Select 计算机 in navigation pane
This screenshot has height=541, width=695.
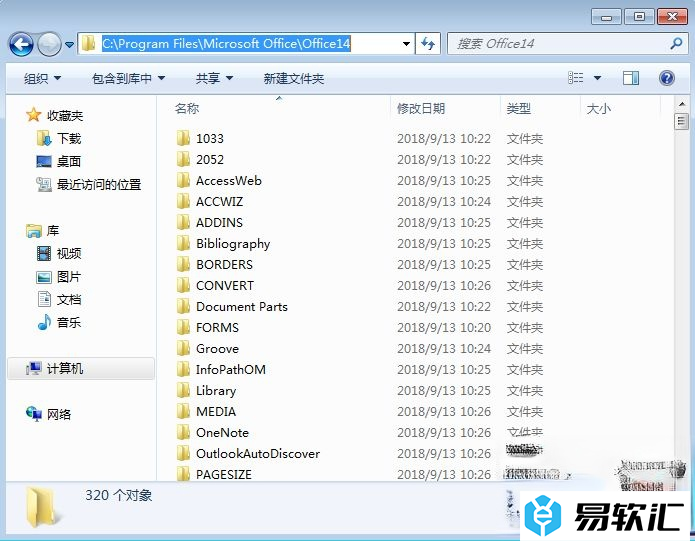point(81,368)
